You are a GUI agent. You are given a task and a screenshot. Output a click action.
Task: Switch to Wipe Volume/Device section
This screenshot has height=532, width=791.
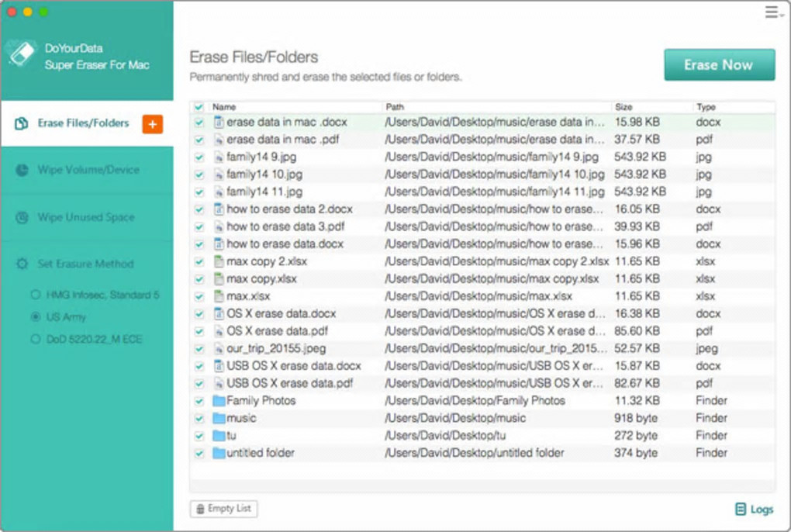(x=88, y=170)
